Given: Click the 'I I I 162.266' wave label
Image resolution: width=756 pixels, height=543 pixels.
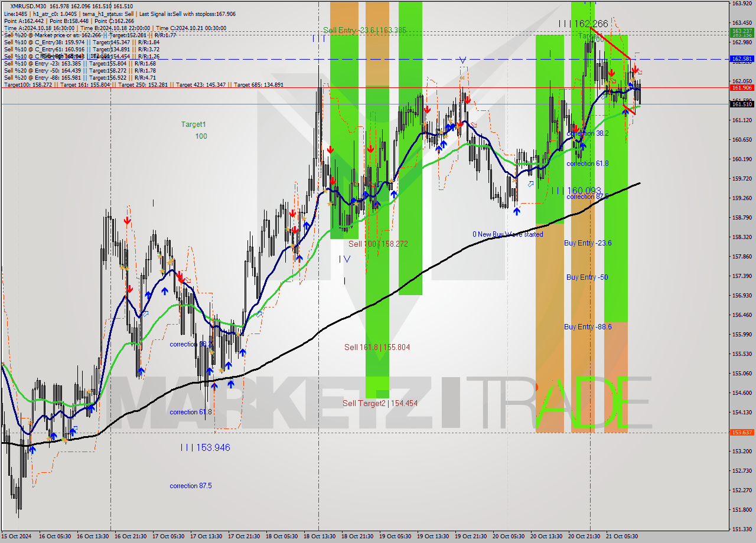Looking at the screenshot, I should 584,24.
